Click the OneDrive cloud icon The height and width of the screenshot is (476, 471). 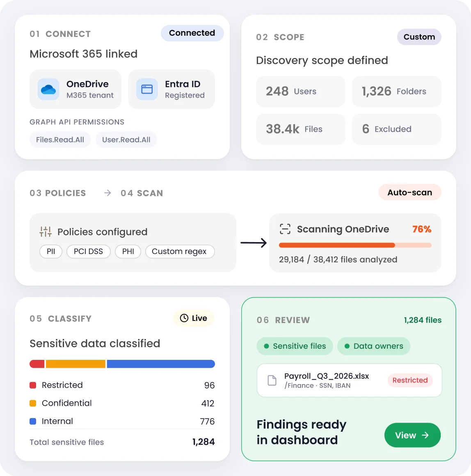[x=48, y=89]
